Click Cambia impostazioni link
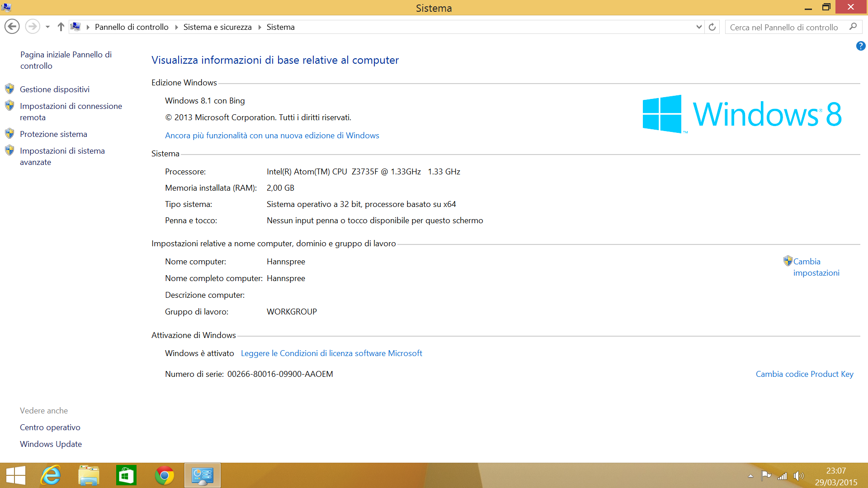The width and height of the screenshot is (868, 488). pos(816,267)
